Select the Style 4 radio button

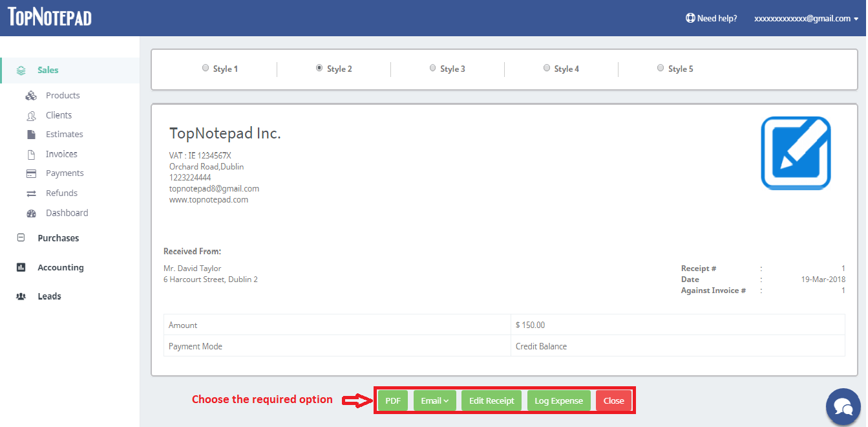pos(547,67)
